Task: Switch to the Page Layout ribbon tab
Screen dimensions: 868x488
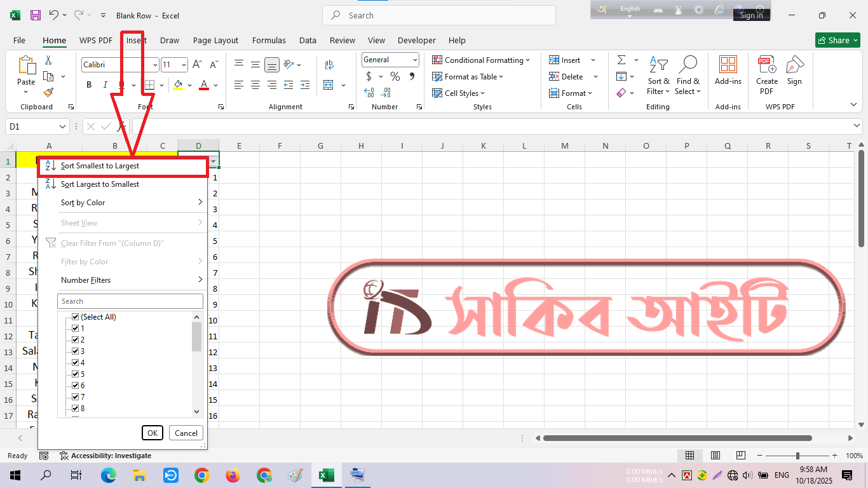Action: point(215,40)
